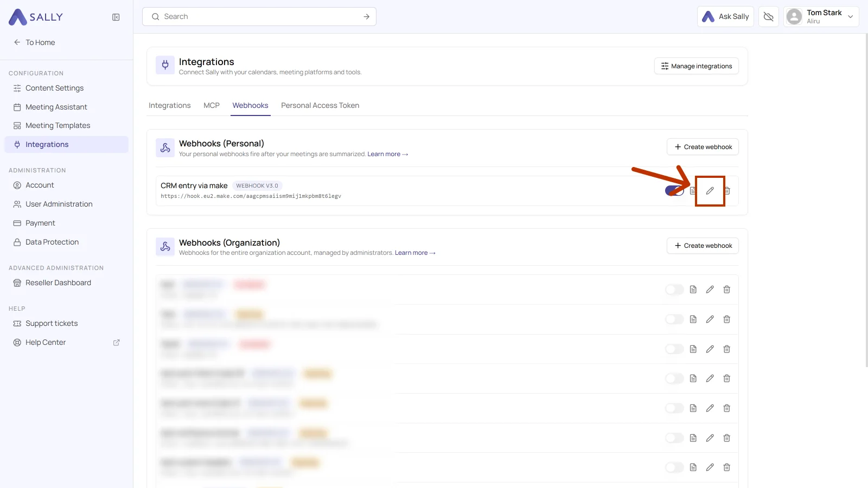The height and width of the screenshot is (488, 868).
Task: Click Manage integrations button
Action: [x=697, y=66]
